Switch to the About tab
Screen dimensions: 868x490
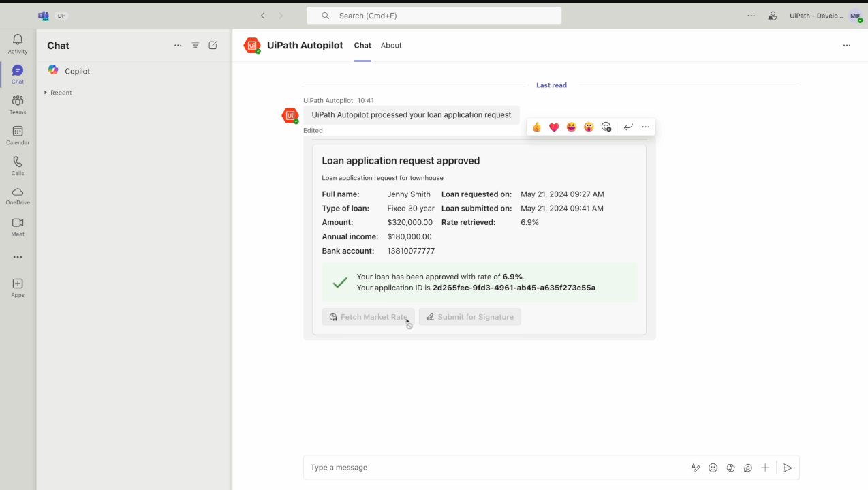click(391, 46)
